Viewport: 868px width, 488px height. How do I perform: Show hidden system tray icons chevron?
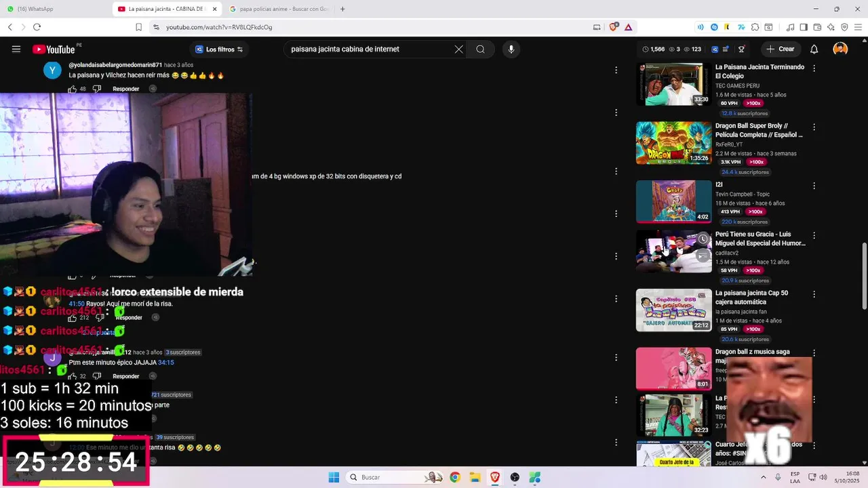click(x=764, y=477)
